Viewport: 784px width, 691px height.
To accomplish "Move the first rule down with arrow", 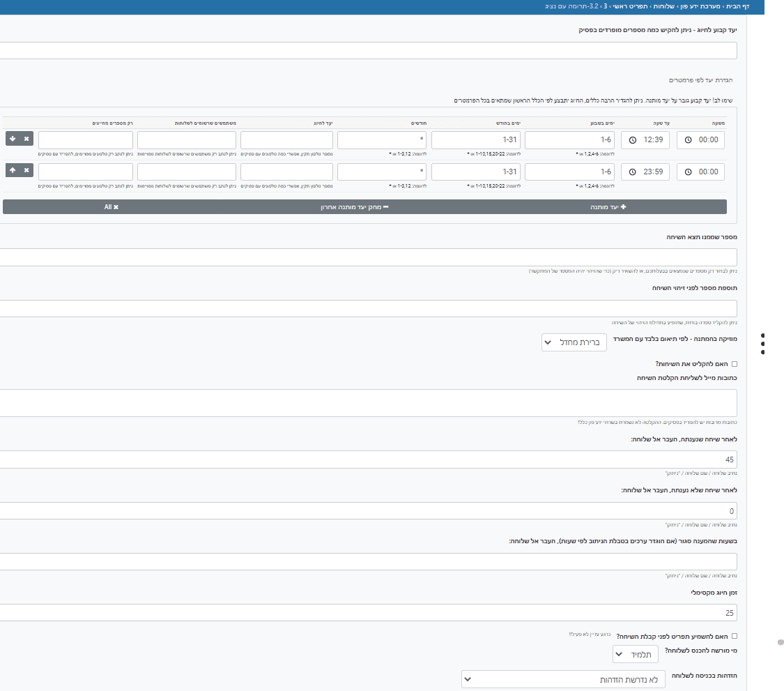I will [13, 139].
